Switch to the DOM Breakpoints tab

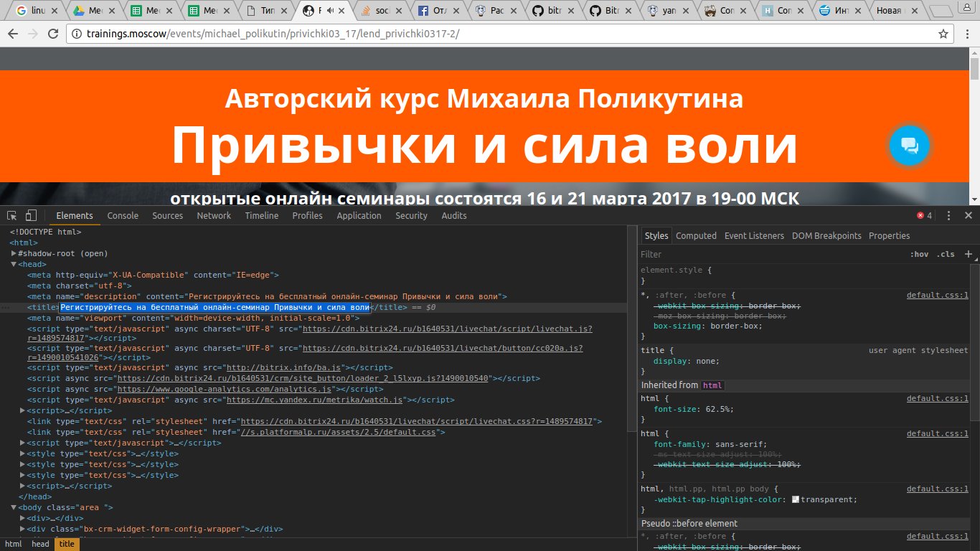click(826, 235)
